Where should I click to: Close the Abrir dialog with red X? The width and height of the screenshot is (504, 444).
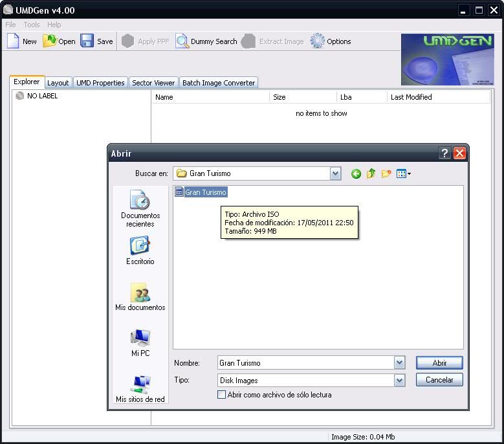pyautogui.click(x=459, y=153)
